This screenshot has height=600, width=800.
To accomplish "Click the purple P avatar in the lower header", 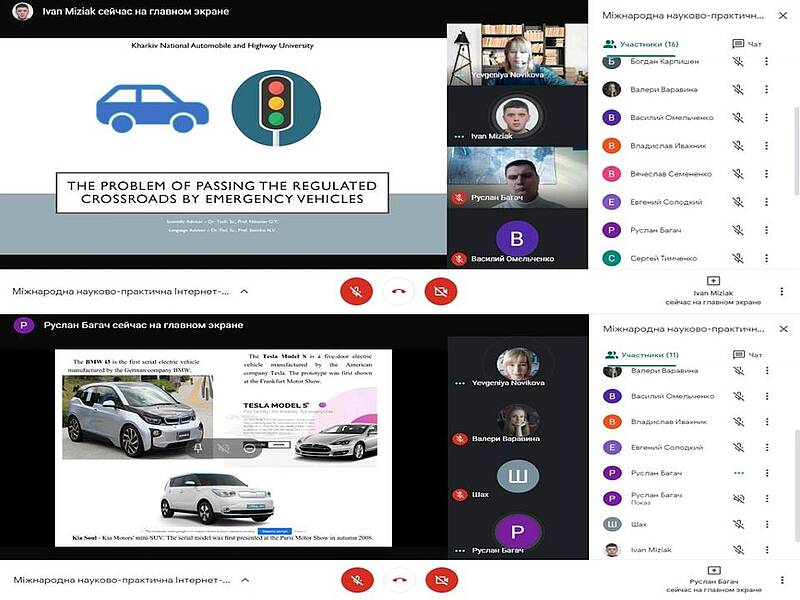I will coord(23,325).
